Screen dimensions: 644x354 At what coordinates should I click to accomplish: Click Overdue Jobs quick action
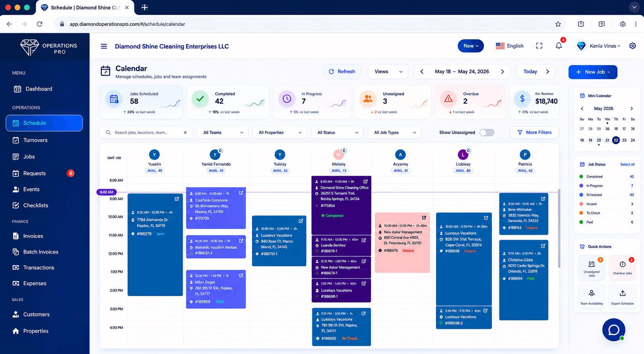(x=622, y=268)
